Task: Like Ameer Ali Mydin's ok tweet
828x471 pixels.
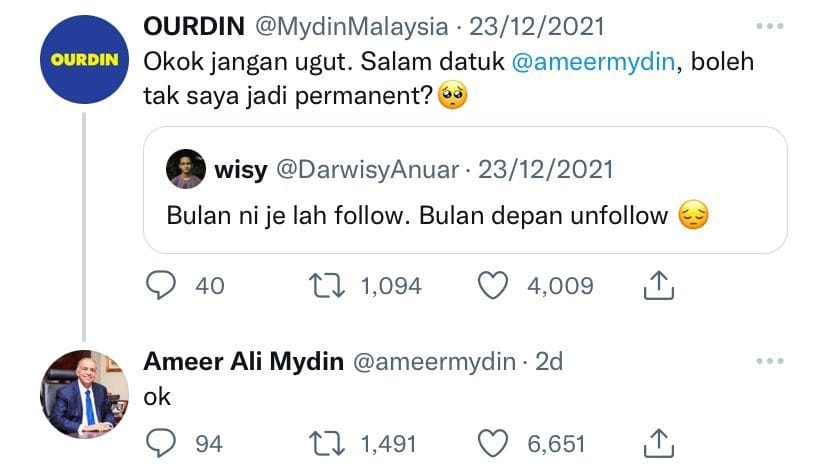Action: 493,444
